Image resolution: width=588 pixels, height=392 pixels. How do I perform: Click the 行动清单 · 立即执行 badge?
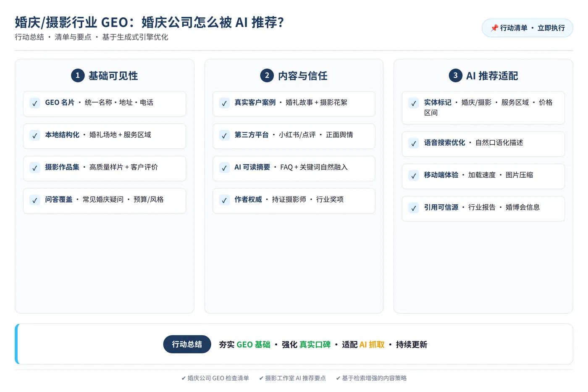(x=527, y=28)
